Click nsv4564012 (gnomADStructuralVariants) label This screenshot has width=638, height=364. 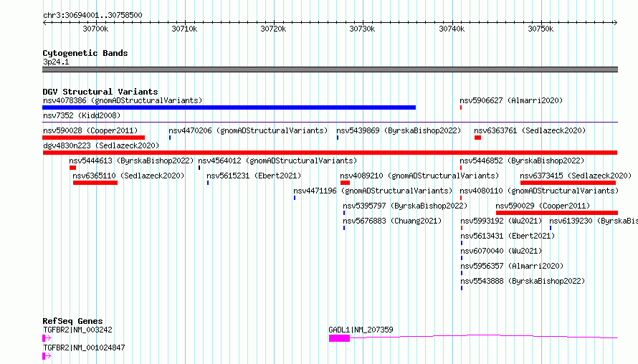click(x=277, y=161)
